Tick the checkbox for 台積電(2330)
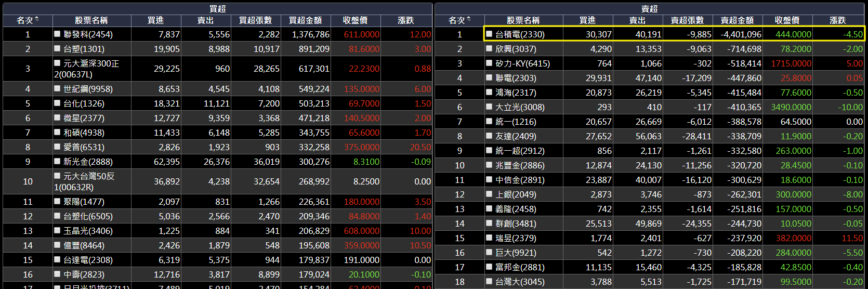This screenshot has width=868, height=289. point(489,34)
